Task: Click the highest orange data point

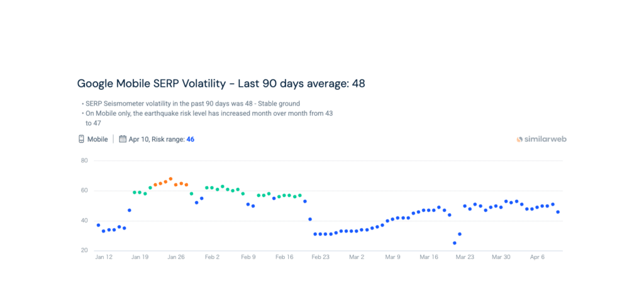Action: (x=170, y=179)
